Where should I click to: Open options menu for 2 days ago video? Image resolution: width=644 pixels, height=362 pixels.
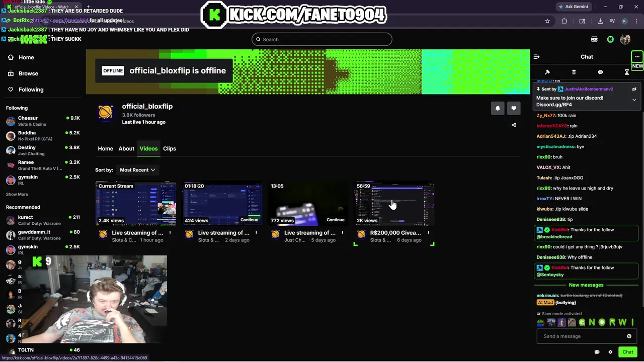256,233
